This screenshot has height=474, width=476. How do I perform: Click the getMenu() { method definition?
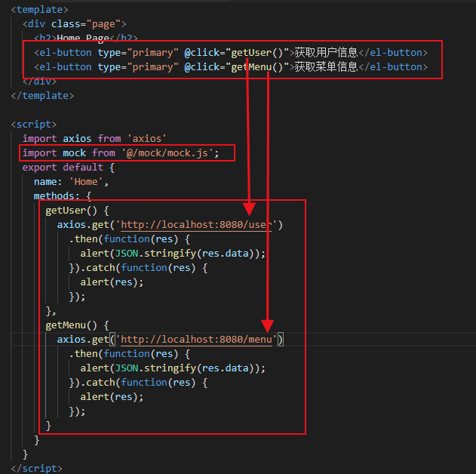coord(77,325)
